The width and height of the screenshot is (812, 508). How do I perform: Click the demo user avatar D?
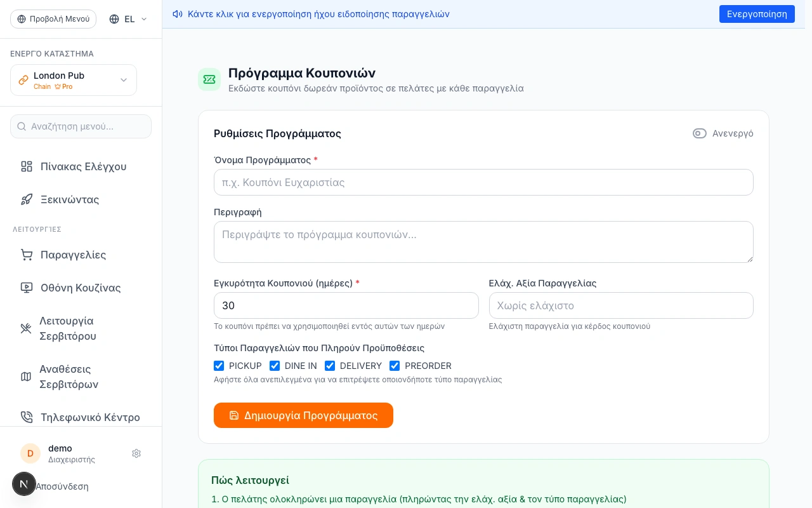tap(30, 453)
